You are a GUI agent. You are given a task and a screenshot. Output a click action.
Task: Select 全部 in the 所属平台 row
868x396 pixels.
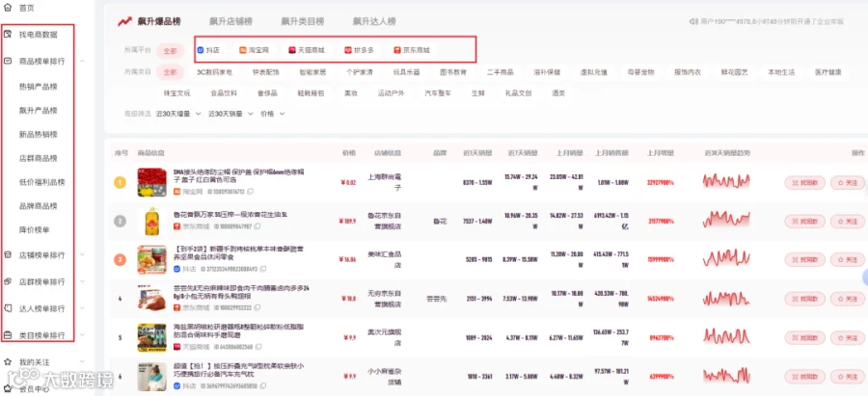[x=170, y=51]
